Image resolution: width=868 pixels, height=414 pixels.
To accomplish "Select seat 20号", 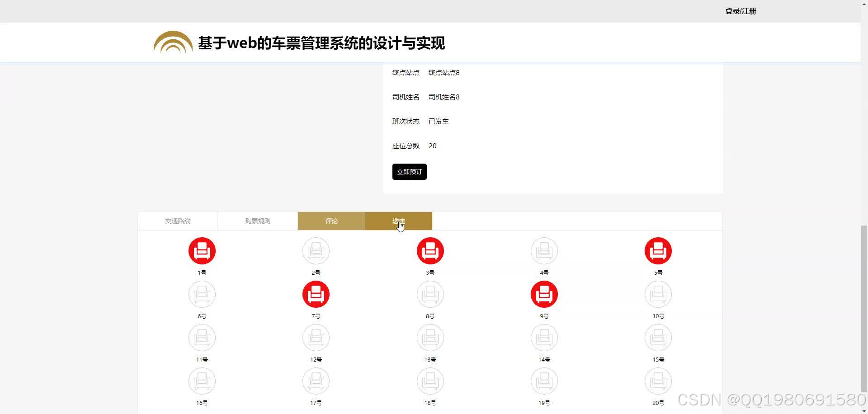I will 658,381.
